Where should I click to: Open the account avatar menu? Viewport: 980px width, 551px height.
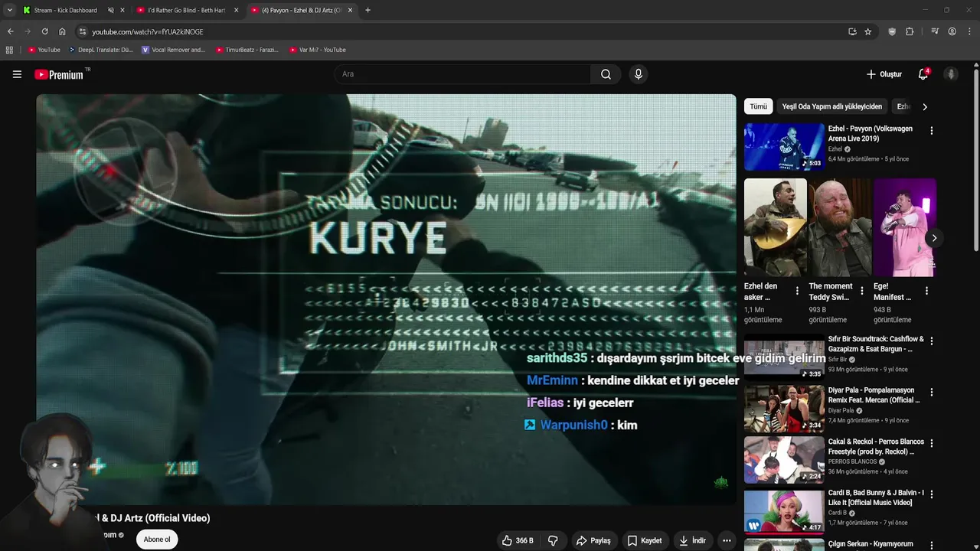click(x=951, y=74)
